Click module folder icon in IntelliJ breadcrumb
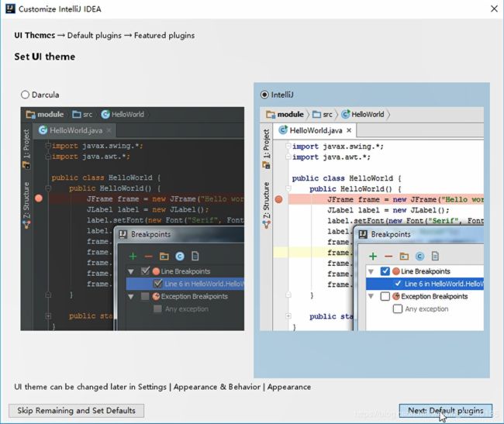Image resolution: width=504 pixels, height=424 pixels. [x=271, y=115]
